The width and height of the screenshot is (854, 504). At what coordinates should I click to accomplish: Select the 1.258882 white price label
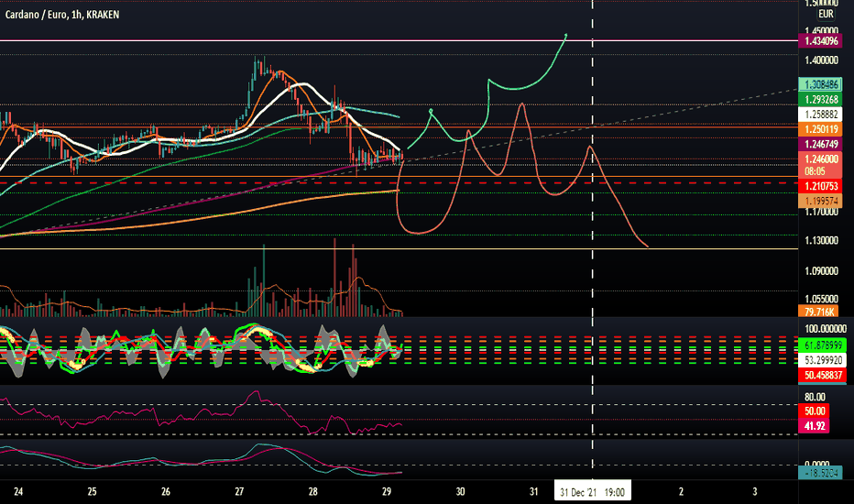pyautogui.click(x=821, y=115)
